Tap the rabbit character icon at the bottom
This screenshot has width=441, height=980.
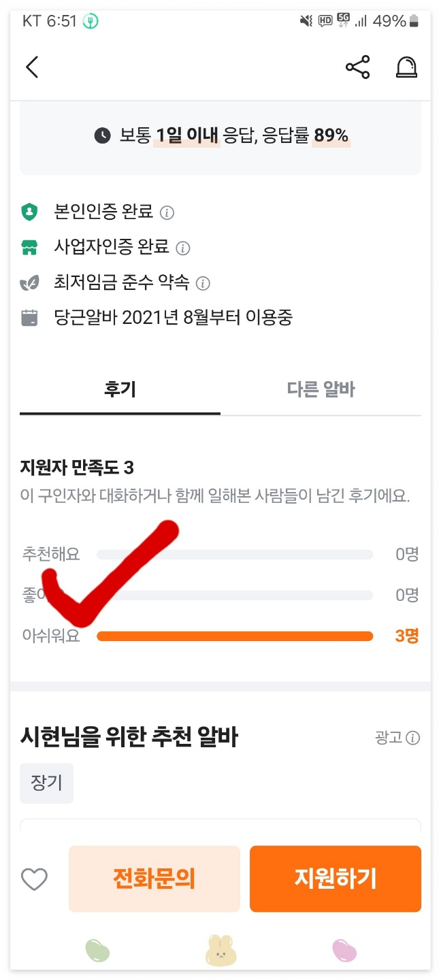point(220,950)
